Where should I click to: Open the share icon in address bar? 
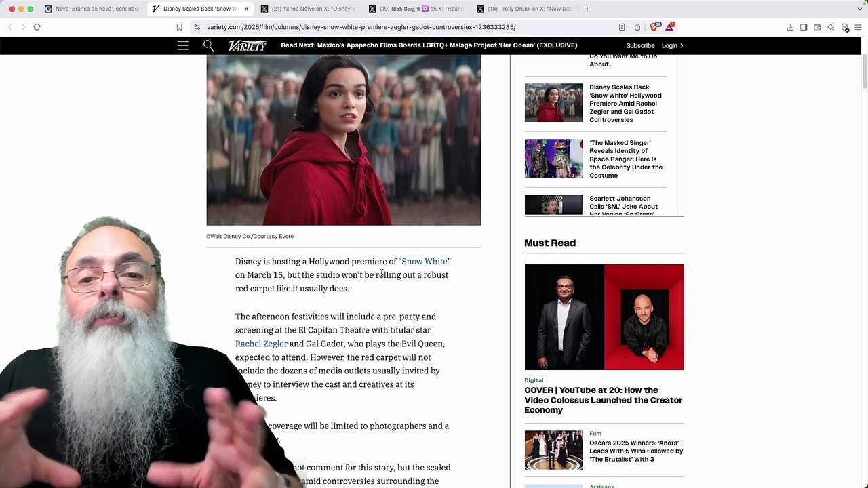637,27
